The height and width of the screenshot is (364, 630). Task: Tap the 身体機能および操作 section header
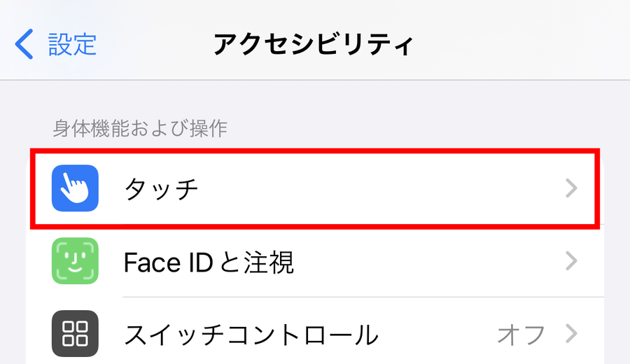click(141, 128)
